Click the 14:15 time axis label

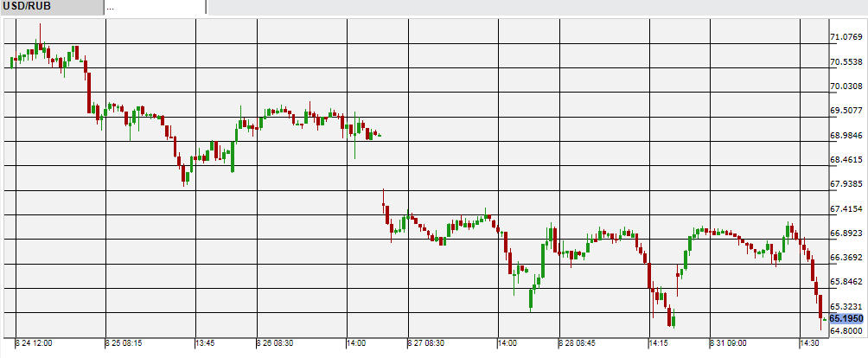point(658,343)
